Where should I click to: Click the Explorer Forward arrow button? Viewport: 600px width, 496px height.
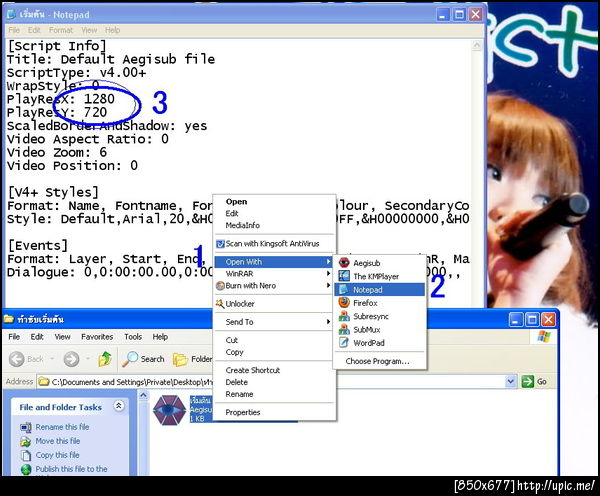tap(72, 359)
